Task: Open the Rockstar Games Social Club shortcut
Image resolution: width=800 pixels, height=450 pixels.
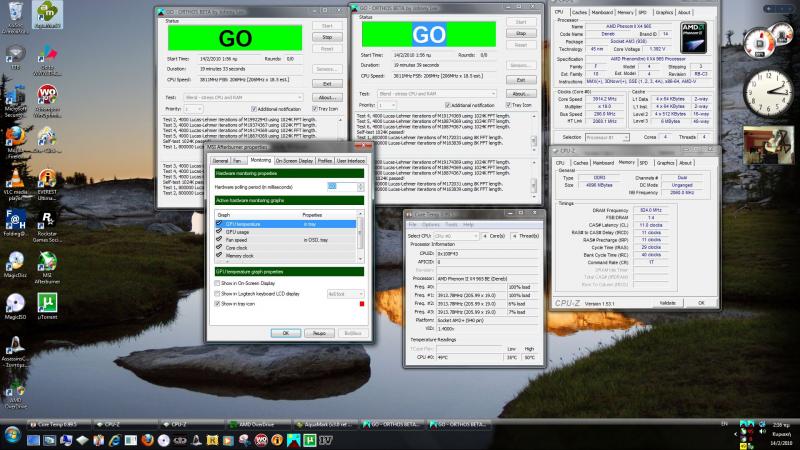Action: pyautogui.click(x=47, y=227)
